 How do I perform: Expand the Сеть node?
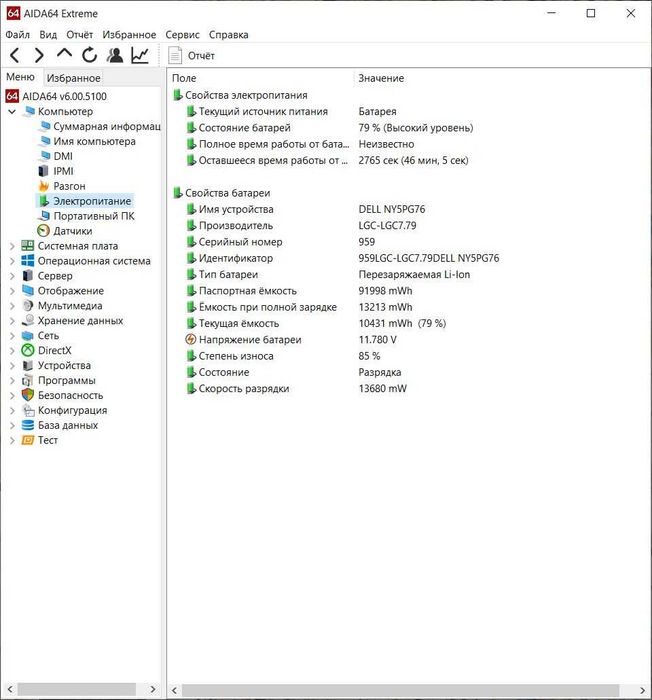click(12, 336)
